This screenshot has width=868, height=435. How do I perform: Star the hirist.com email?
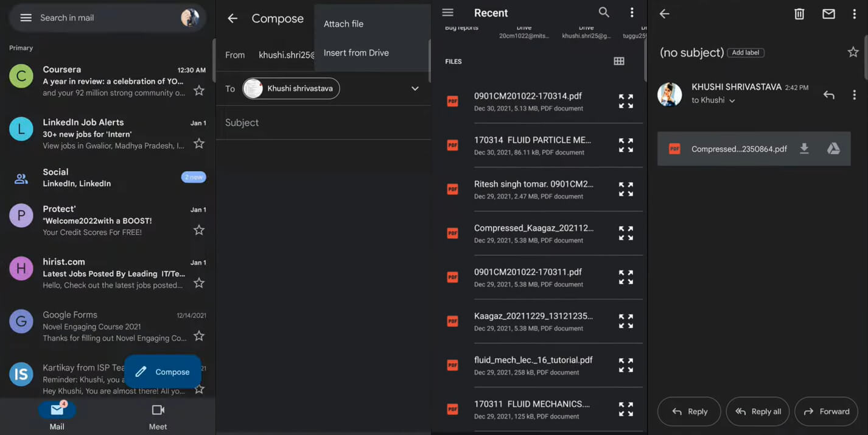click(x=198, y=283)
